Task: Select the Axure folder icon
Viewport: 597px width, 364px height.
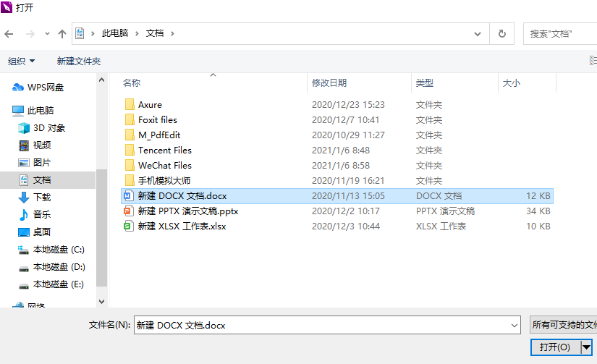Action: 130,104
